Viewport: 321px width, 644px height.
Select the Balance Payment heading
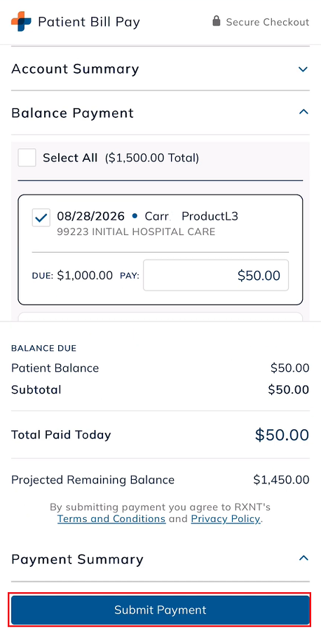73,112
